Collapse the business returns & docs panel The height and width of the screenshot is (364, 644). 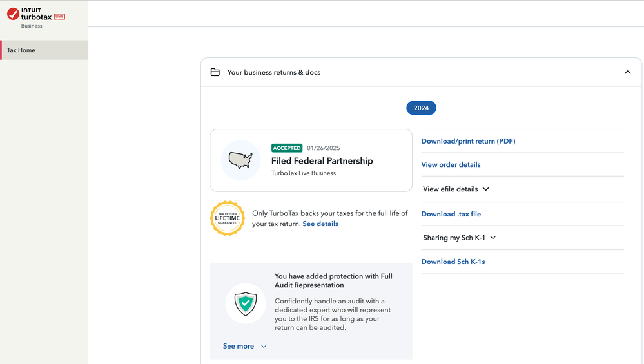click(x=627, y=72)
